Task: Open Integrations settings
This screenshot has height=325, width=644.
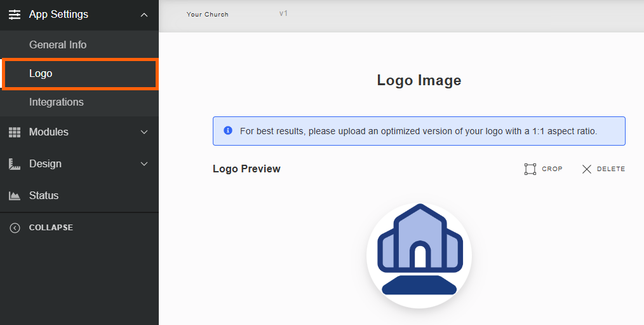Action: coord(57,102)
